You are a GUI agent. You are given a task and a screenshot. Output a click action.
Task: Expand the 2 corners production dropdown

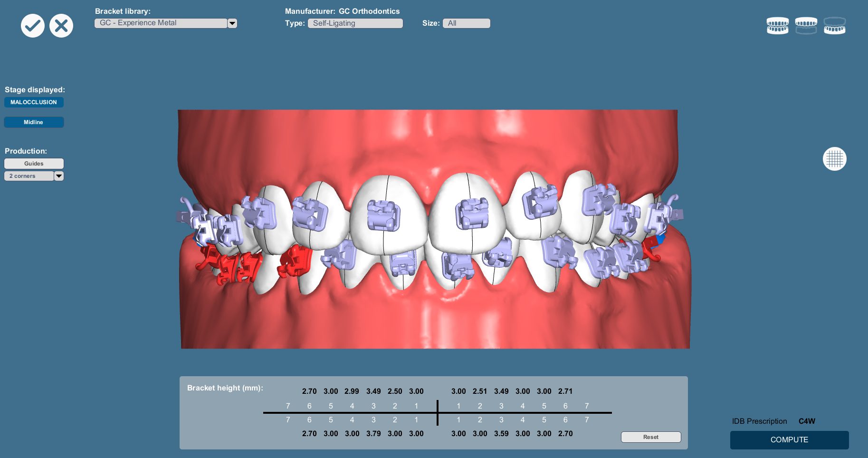point(58,175)
